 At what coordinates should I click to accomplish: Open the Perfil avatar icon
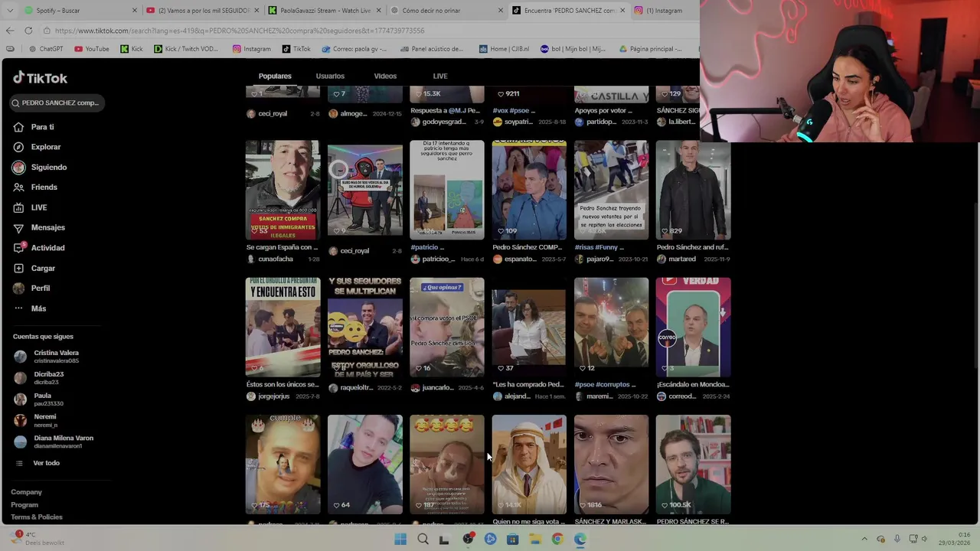(18, 289)
